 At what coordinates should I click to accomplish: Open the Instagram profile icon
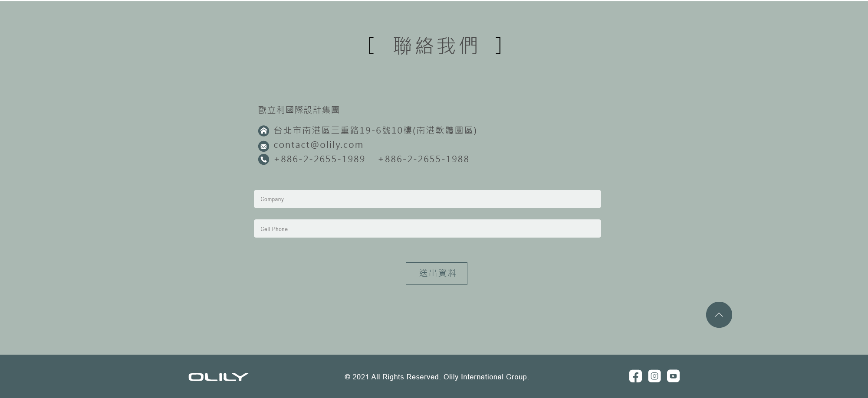(654, 376)
